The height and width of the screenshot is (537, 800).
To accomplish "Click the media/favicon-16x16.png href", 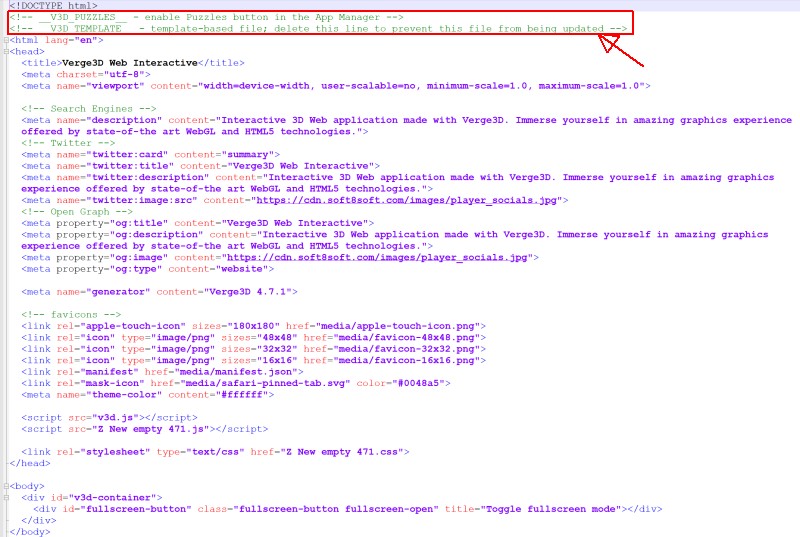I will click(x=407, y=361).
